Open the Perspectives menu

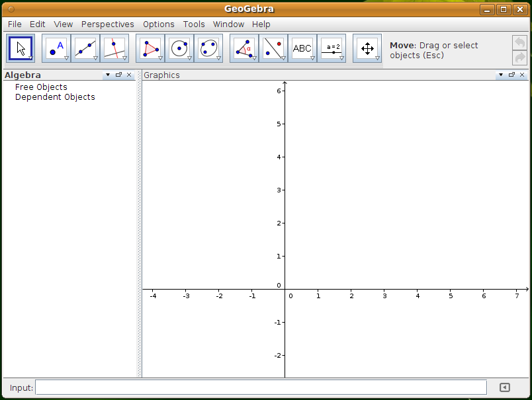(x=108, y=24)
